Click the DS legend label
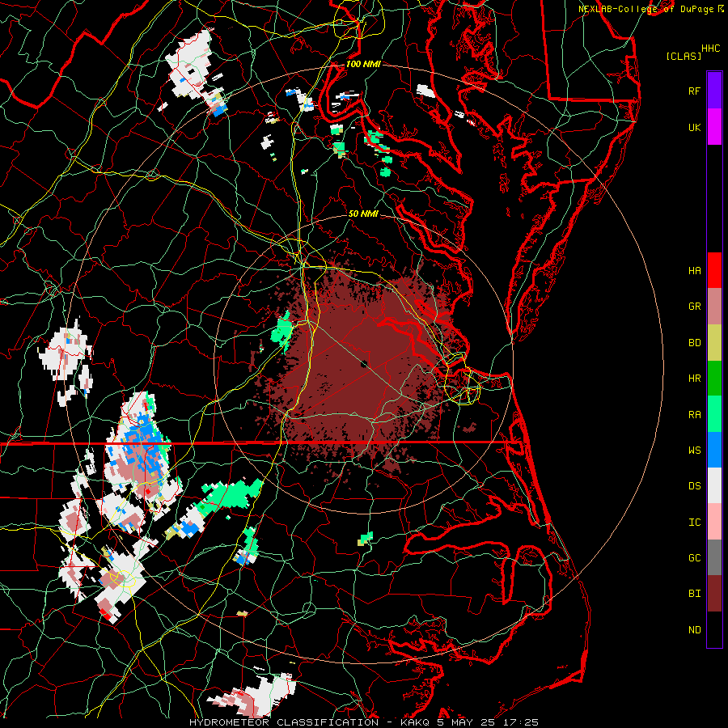Viewport: 728px width, 728px height. click(x=695, y=486)
